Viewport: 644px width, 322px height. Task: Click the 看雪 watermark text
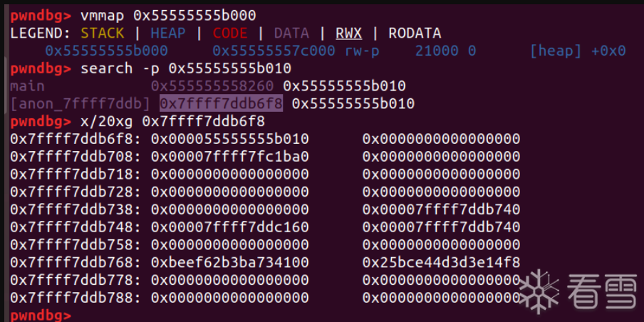tap(598, 291)
